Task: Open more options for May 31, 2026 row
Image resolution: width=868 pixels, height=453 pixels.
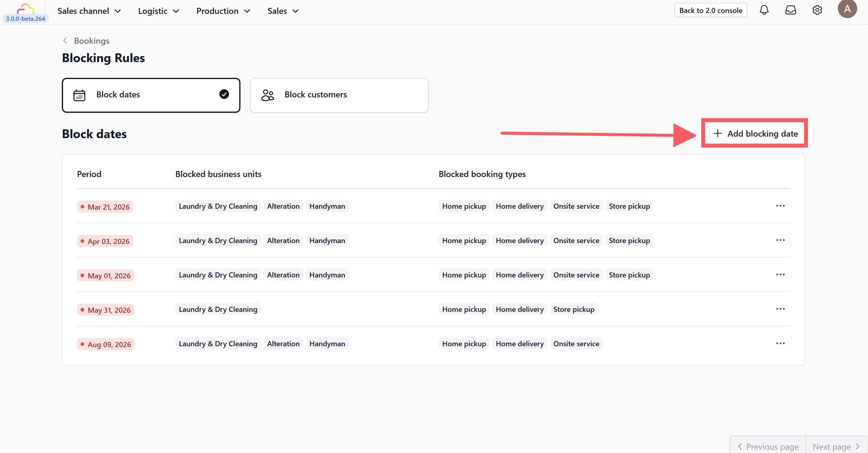Action: point(780,309)
